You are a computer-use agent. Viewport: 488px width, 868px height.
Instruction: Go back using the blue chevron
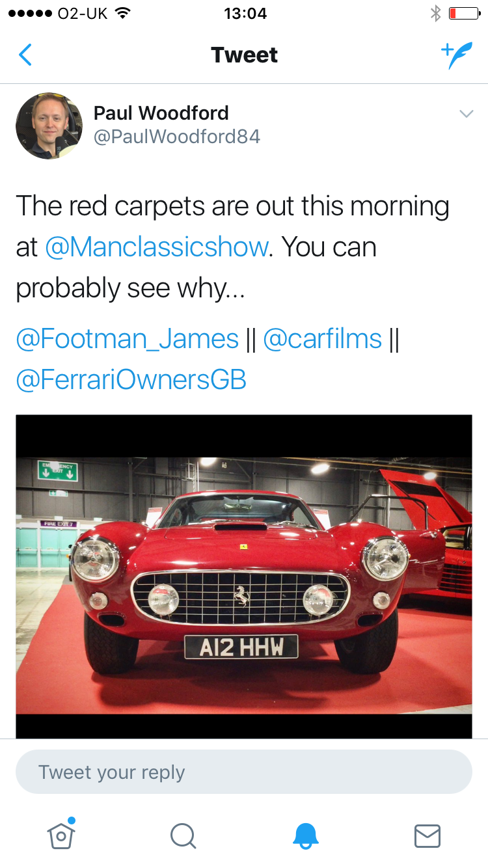pyautogui.click(x=25, y=55)
